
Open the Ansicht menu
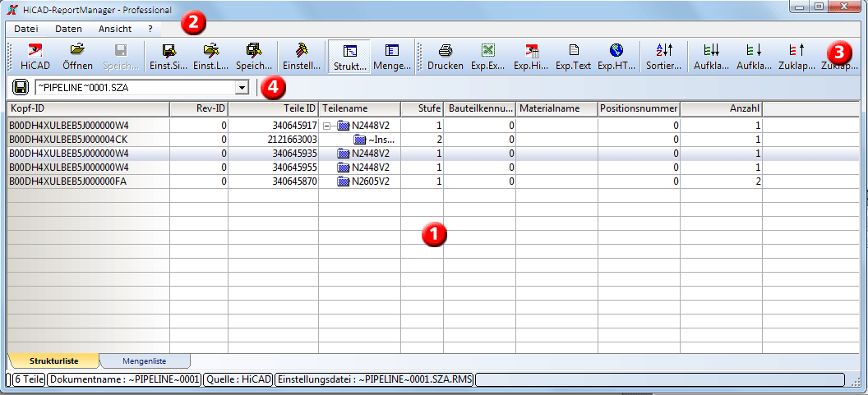click(114, 29)
